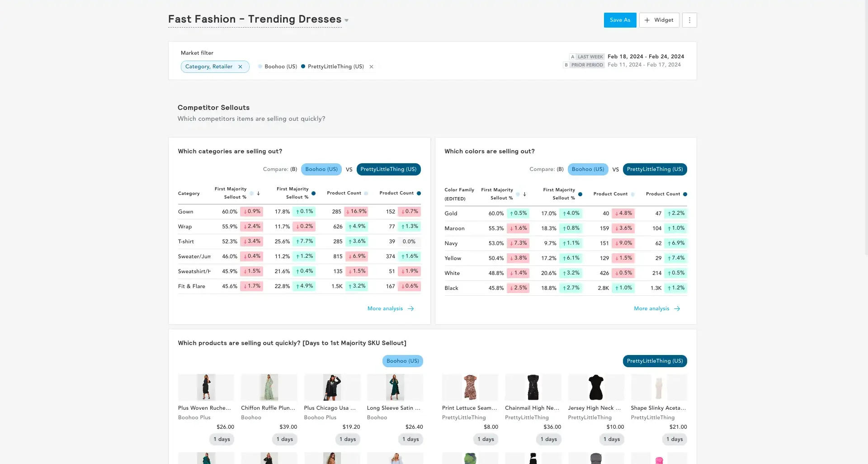Open Long Sleeve Satin dress thumbnail
This screenshot has width=868, height=464.
[395, 387]
